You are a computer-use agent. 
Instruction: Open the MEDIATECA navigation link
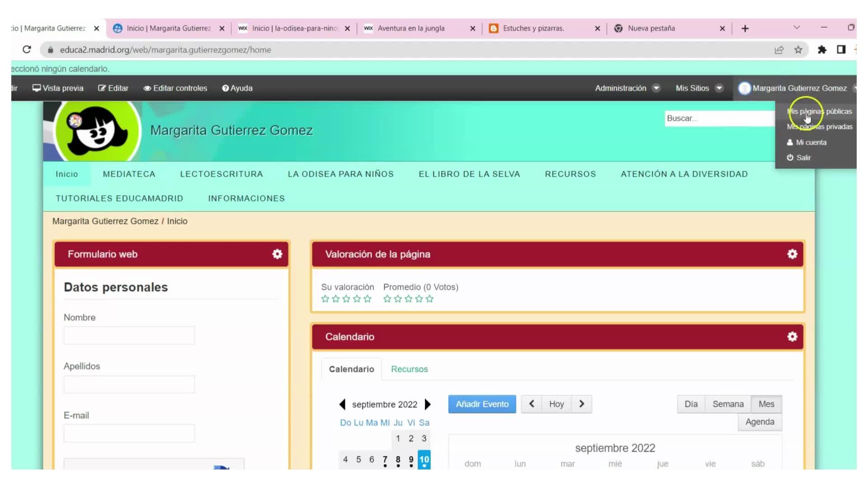[129, 174]
